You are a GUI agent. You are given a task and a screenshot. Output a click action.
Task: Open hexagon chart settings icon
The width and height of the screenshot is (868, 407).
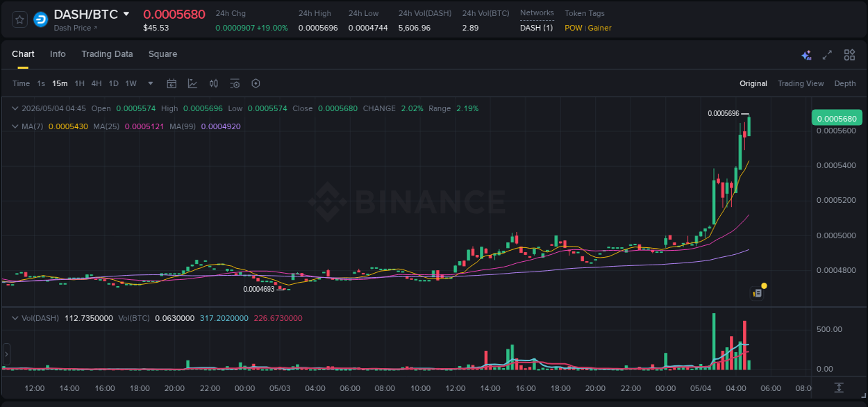click(x=256, y=83)
